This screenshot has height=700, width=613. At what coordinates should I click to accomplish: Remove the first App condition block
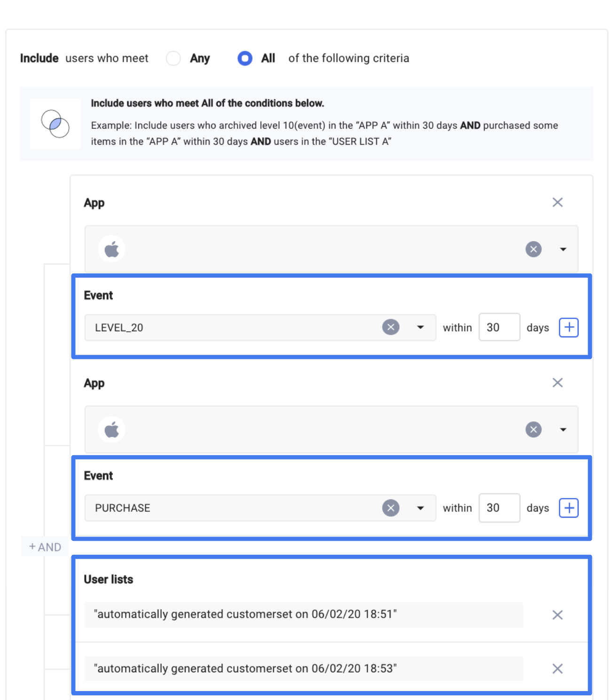[x=558, y=202]
